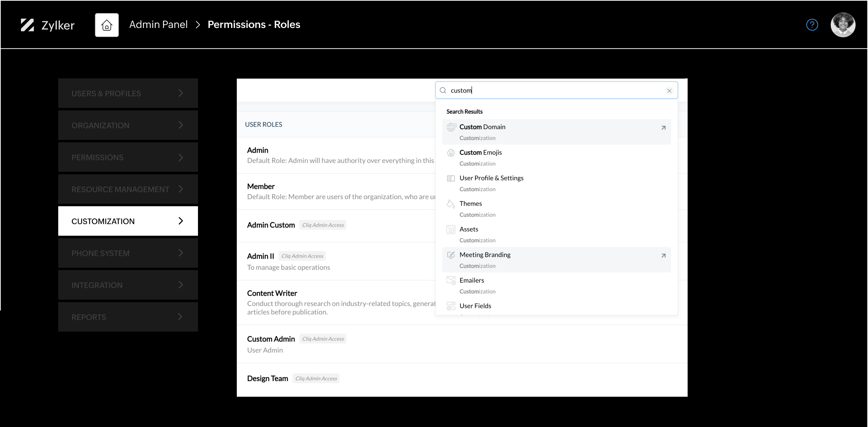Click the Meeting Branding icon in results

[451, 255]
